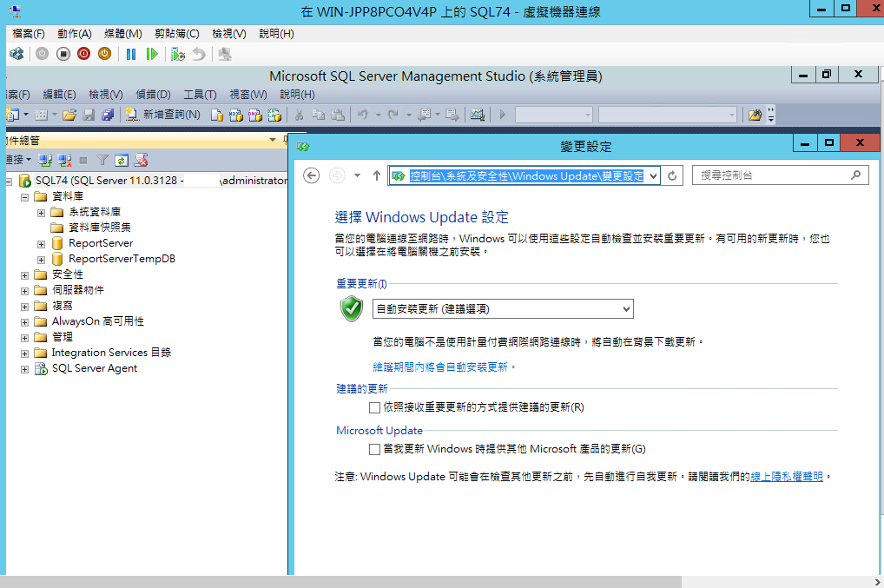Open the 線上隱私權聲明 link
Screen dimensions: 884x588
tap(787, 477)
